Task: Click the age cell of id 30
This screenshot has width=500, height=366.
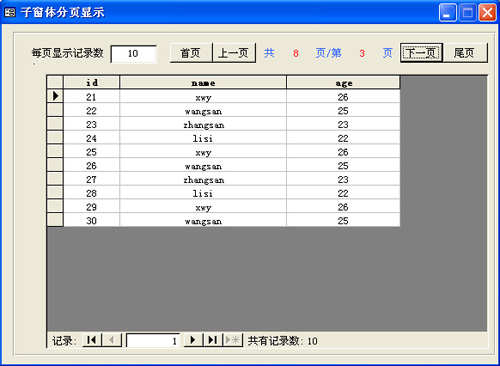Action: [x=343, y=220]
